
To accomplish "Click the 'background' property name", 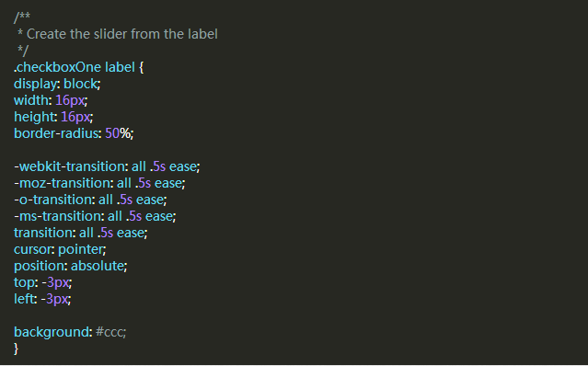I will pos(52,332).
